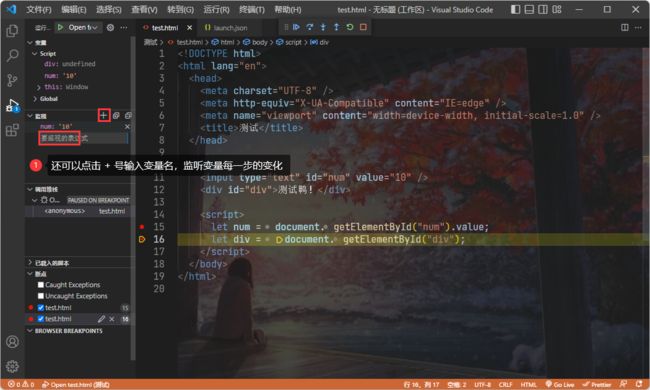Remove all watch expressions
Image resolution: width=650 pixels, height=390 pixels.
128,116
